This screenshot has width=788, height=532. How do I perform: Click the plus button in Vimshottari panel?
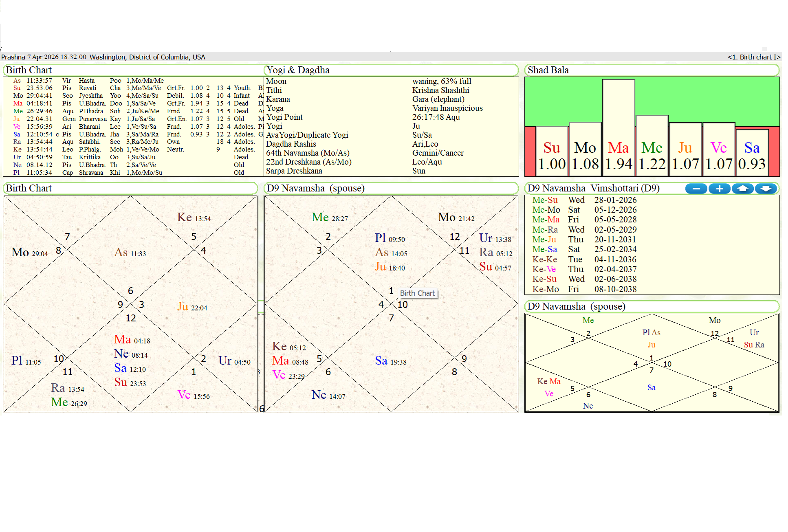point(719,189)
